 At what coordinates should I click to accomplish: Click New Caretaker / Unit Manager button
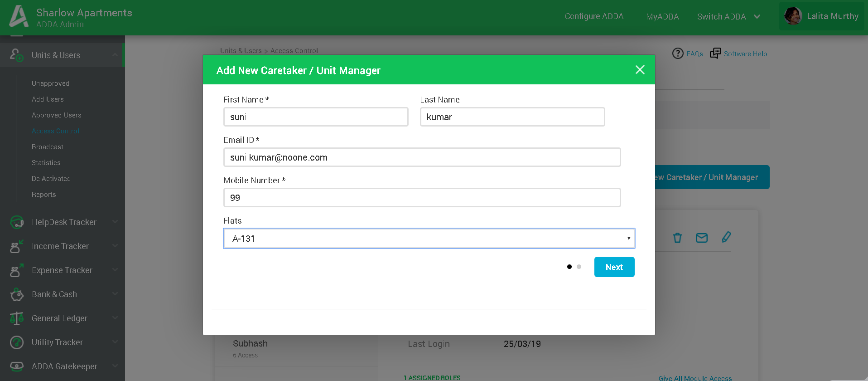tap(712, 177)
